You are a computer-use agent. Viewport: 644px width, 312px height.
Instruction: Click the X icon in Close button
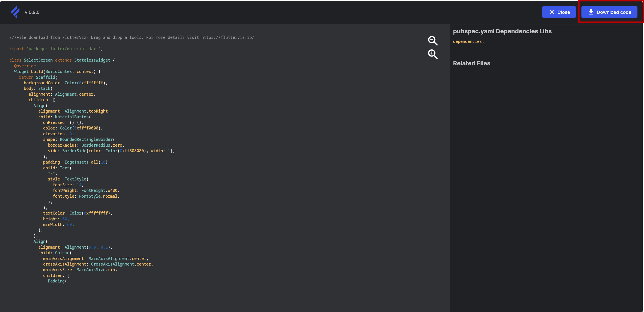point(551,12)
